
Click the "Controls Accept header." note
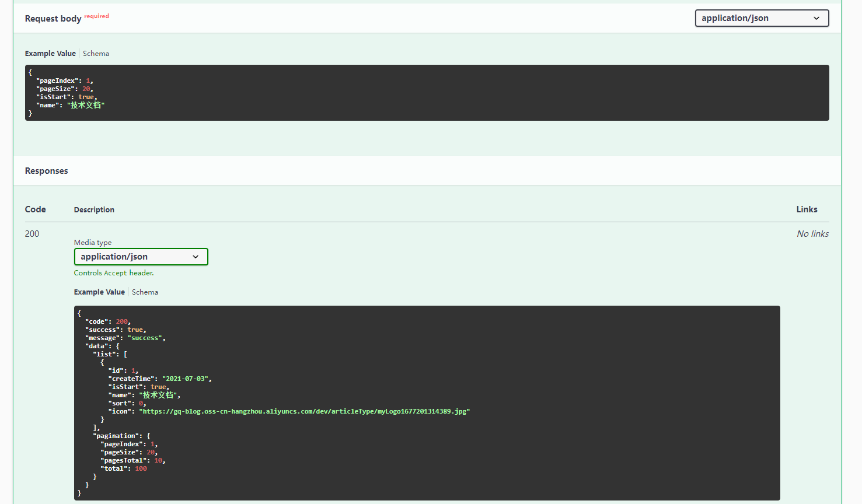coord(114,273)
